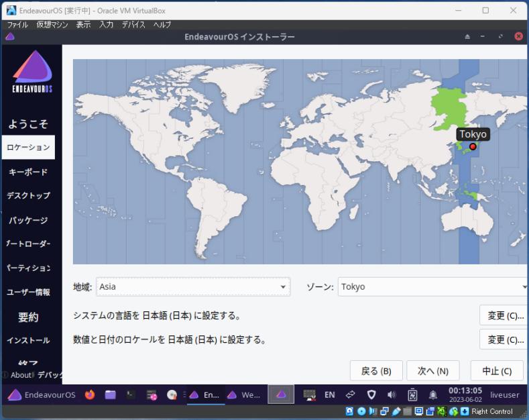Click the VirtualBox recording status icon
The image size is (529, 420).
(430, 411)
